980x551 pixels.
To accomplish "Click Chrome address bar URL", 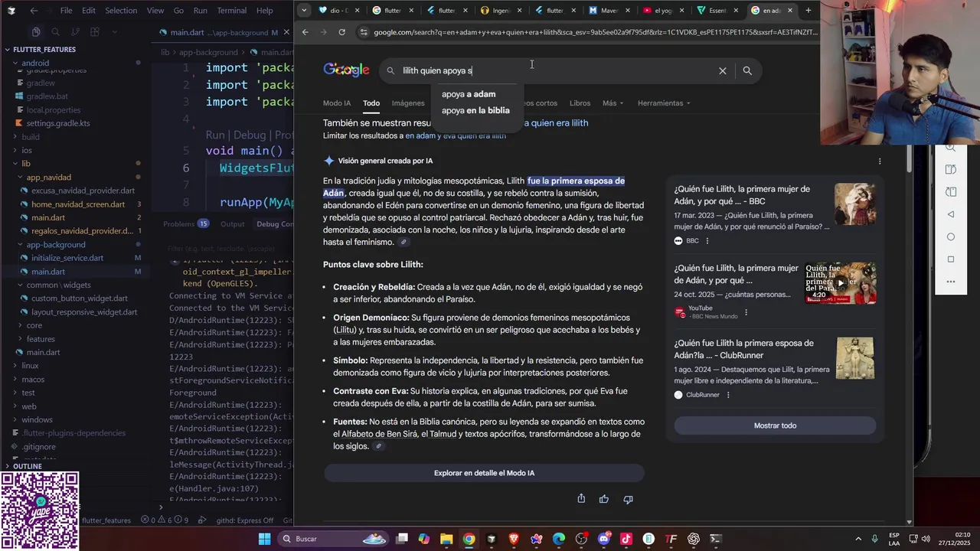I will tap(596, 32).
